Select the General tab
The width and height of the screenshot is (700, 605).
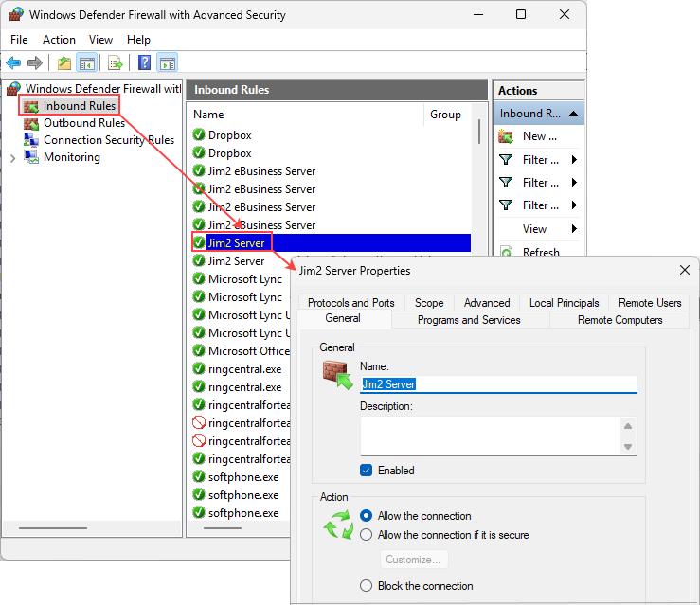pos(342,318)
